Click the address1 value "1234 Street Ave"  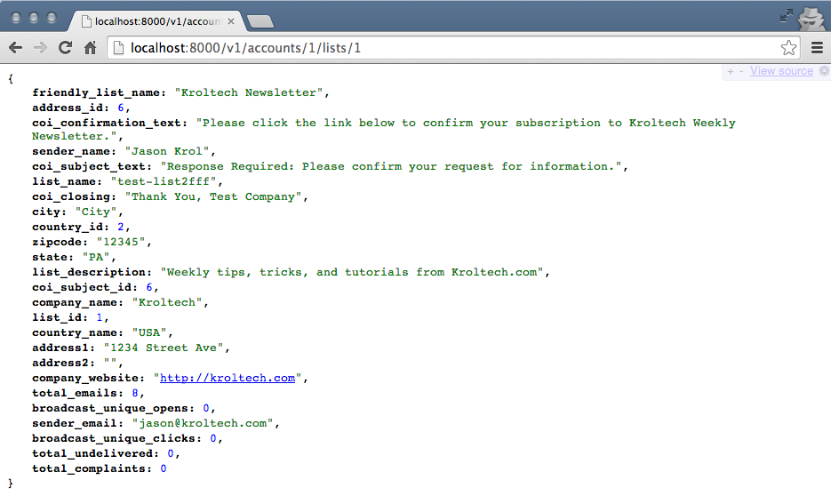(164, 348)
